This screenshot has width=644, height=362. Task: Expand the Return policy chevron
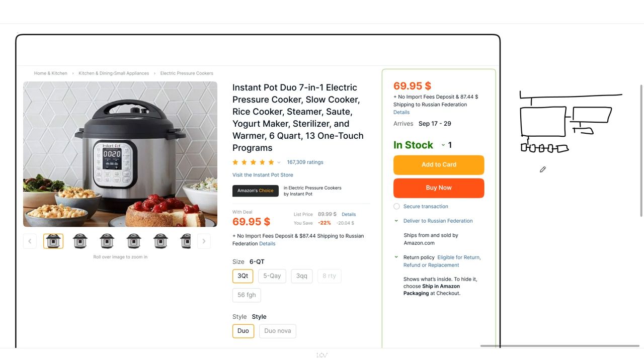point(396,257)
